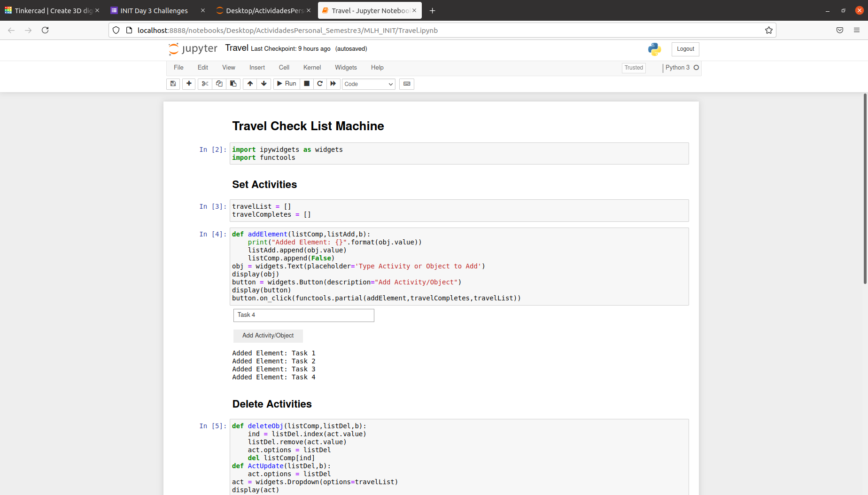Viewport: 868px width, 495px height.
Task: Click the Add Activity/Object button
Action: (268, 336)
